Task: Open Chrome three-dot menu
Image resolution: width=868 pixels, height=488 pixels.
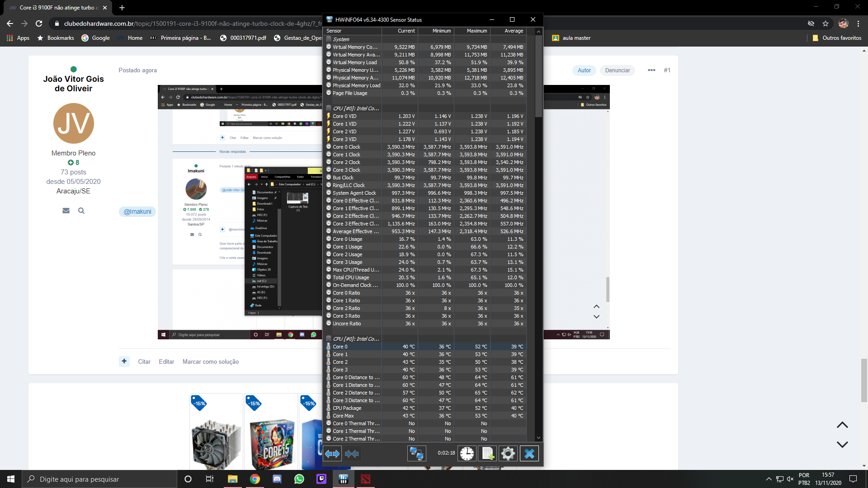Action: click(858, 23)
